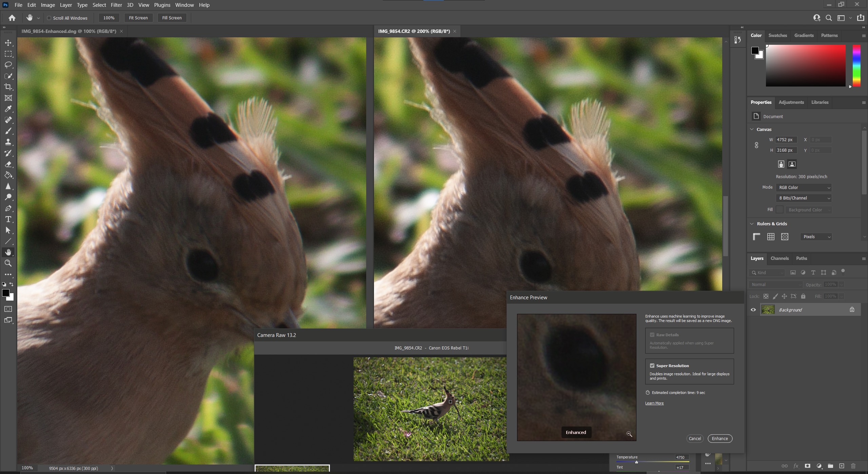The width and height of the screenshot is (868, 474).
Task: Pick a color in the color field
Action: tap(806, 65)
